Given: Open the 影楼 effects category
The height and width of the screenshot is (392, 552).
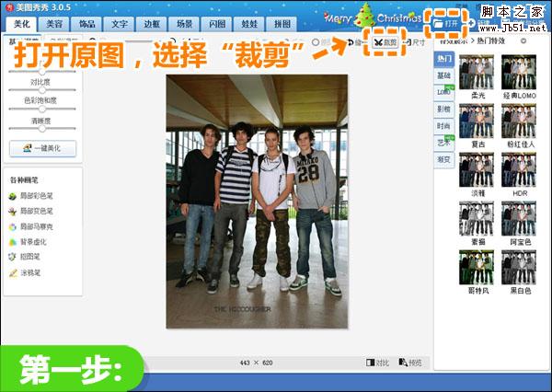Looking at the screenshot, I should coord(444,110).
